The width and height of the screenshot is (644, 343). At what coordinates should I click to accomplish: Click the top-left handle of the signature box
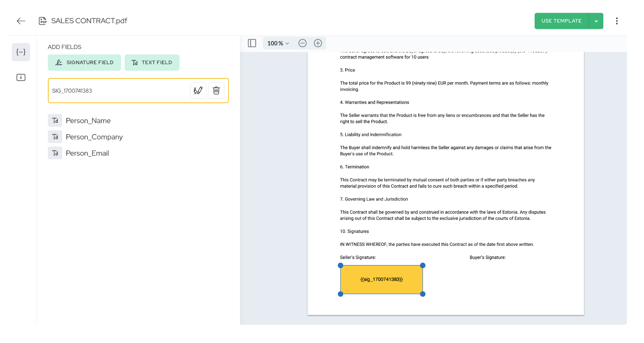(341, 265)
